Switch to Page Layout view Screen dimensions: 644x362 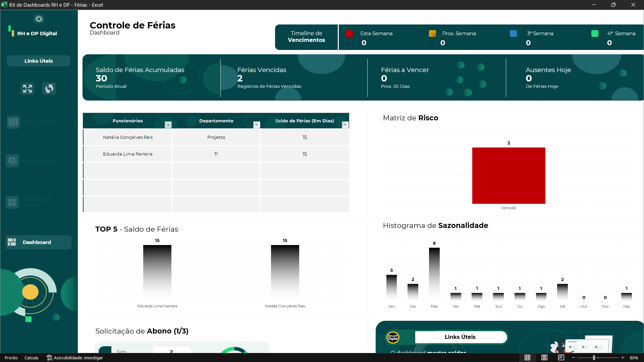544,358
